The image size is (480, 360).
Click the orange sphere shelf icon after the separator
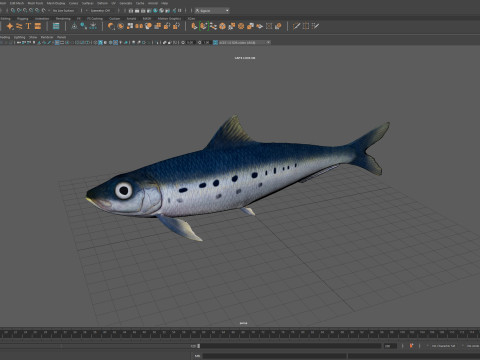pos(111,26)
